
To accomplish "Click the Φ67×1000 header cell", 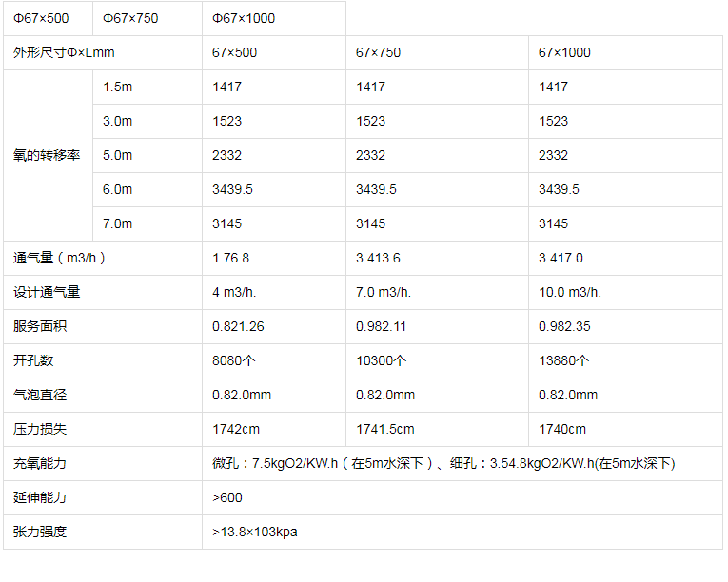I will [274, 19].
